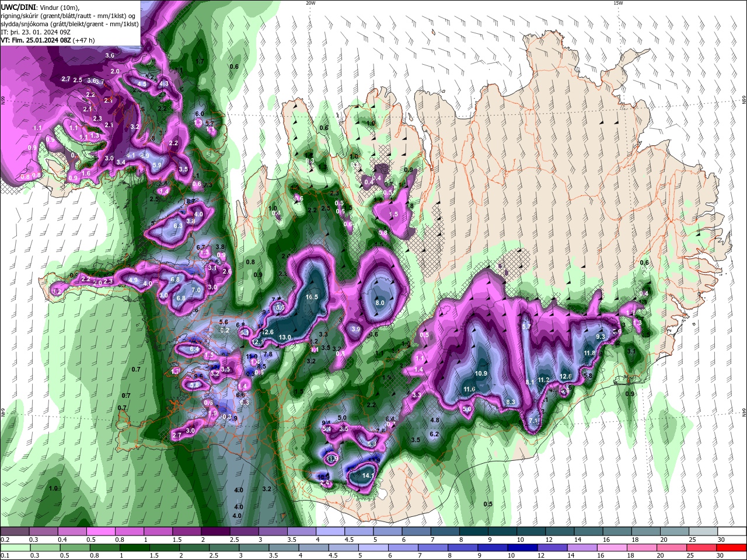The height and width of the screenshot is (560, 747).
Task: Select the 'VT: Fim. 25.01.2024 08Z (+47 h)' line
Action: 48,40
